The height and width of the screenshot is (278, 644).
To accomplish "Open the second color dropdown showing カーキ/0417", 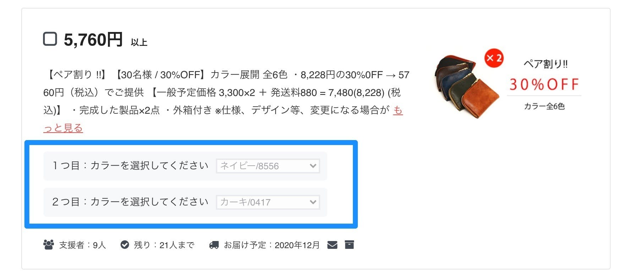I will coord(268,202).
